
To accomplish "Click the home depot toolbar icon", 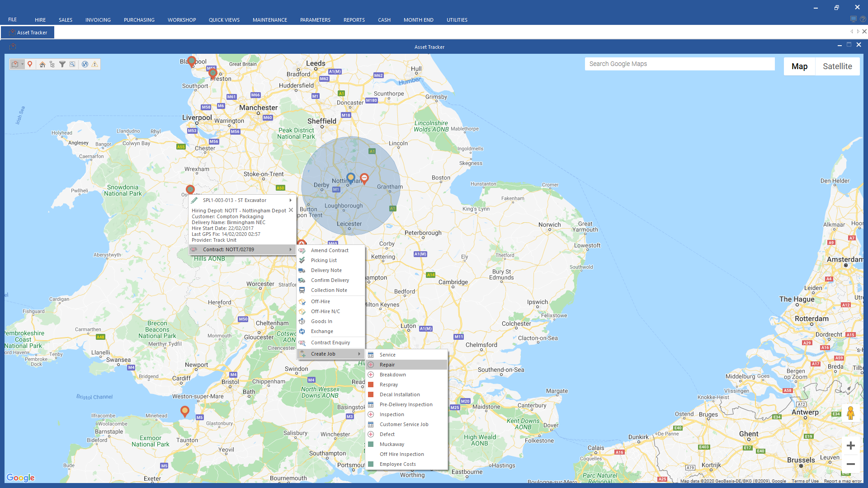I will point(42,64).
